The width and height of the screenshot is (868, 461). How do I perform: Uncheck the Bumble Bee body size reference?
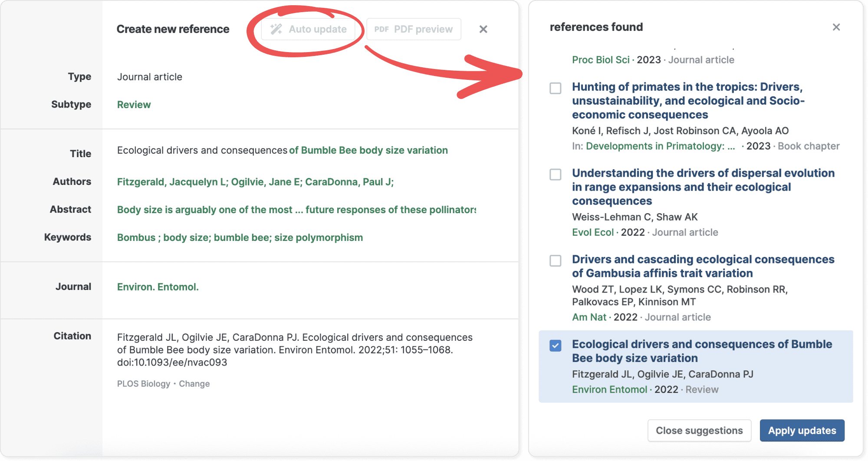[555, 346]
